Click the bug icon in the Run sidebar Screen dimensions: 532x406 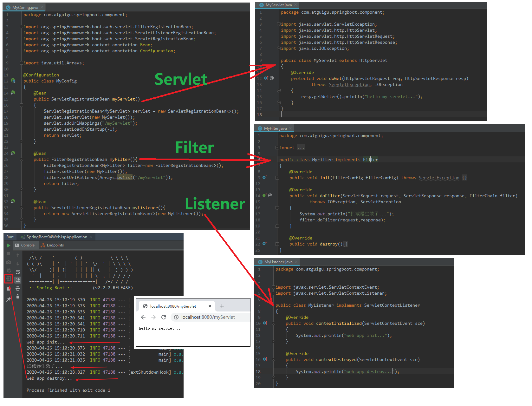click(x=9, y=271)
